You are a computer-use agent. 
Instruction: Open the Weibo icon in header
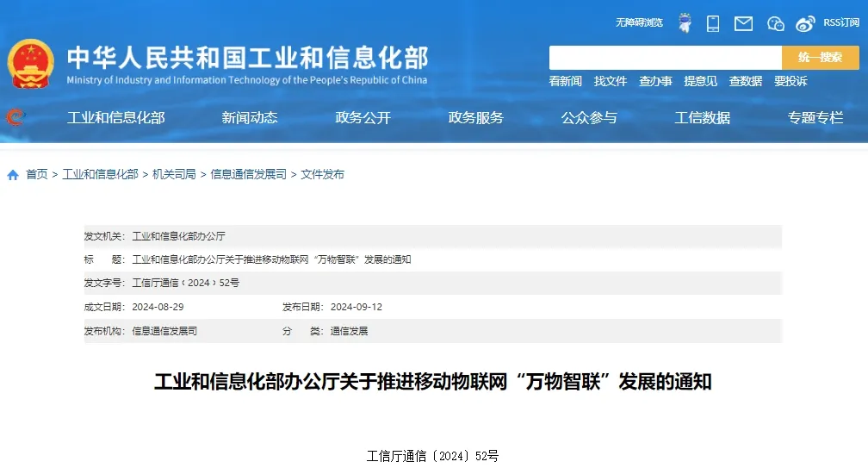tap(805, 23)
